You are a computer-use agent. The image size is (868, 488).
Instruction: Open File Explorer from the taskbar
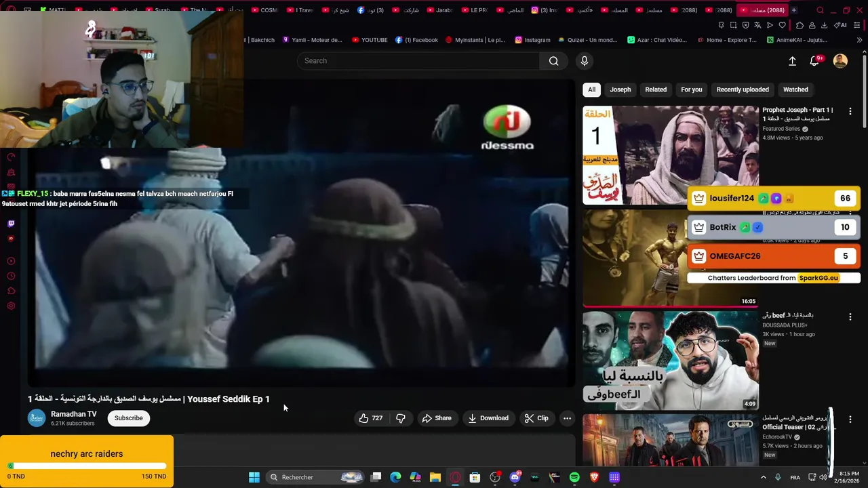(x=435, y=477)
